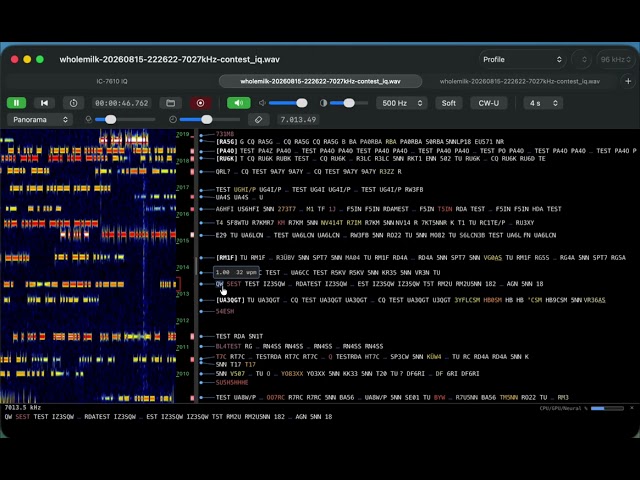Select the 54ESH decoded line
This screenshot has height=480, width=640.
point(225,311)
